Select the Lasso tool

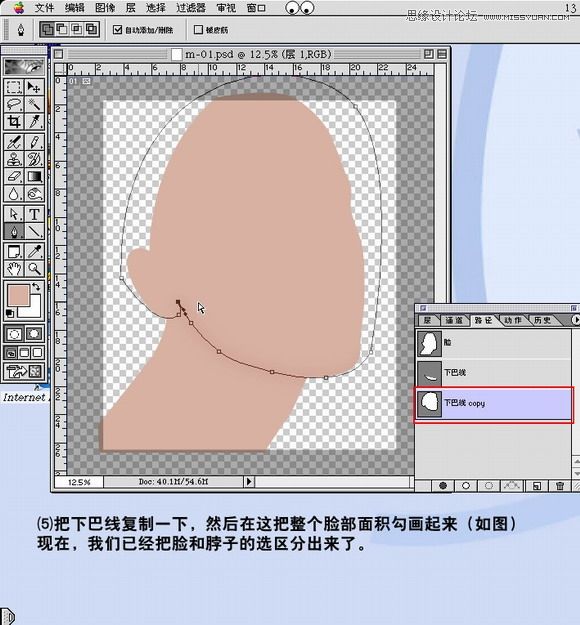[x=14, y=104]
